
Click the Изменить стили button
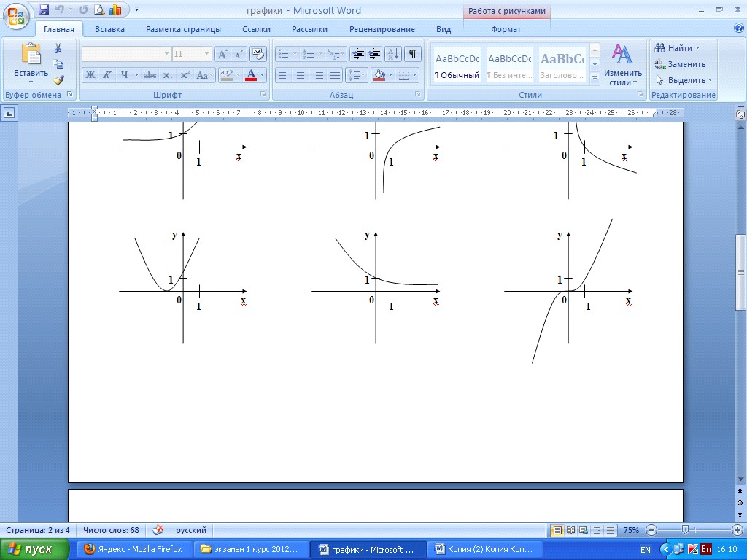[623, 65]
